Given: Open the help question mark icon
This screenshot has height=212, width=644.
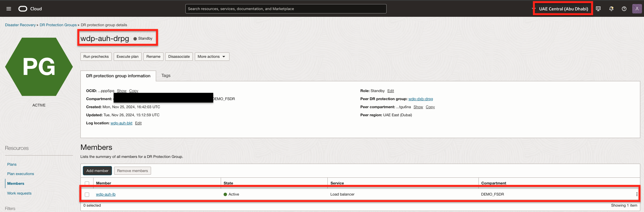Looking at the screenshot, I should click(624, 9).
